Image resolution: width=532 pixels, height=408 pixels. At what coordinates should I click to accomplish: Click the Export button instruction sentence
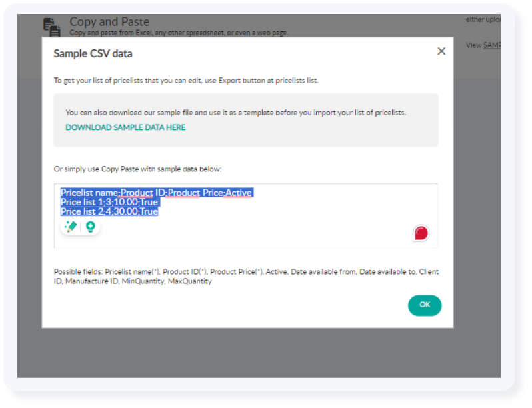(x=186, y=81)
